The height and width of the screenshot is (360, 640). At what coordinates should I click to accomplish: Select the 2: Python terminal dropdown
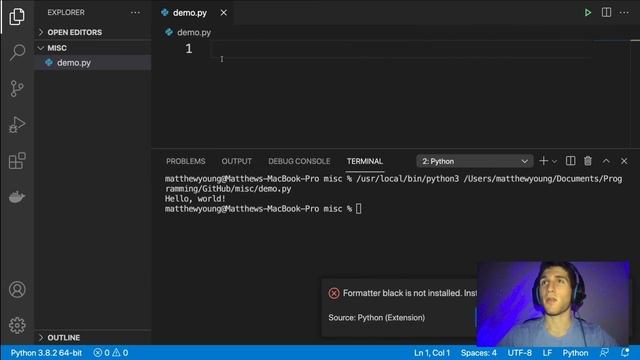[475, 161]
